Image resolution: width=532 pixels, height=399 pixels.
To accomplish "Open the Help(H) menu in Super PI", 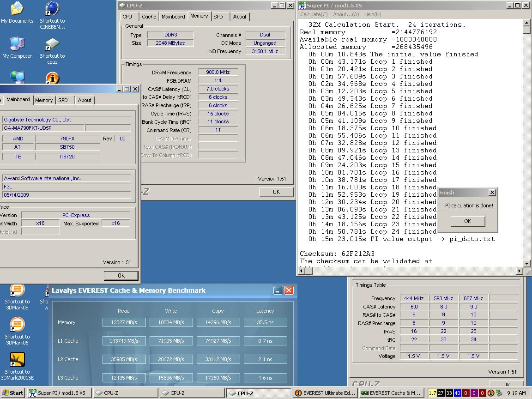I will (x=373, y=14).
